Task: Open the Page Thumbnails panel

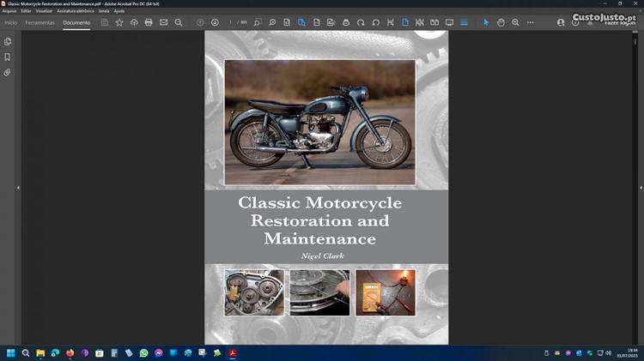Action: tap(8, 41)
